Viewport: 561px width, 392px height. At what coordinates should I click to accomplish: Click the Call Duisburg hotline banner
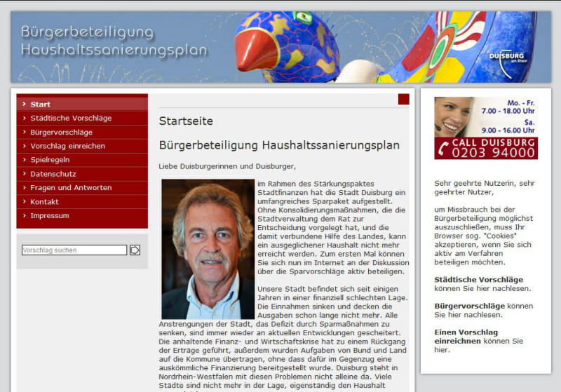[486, 128]
